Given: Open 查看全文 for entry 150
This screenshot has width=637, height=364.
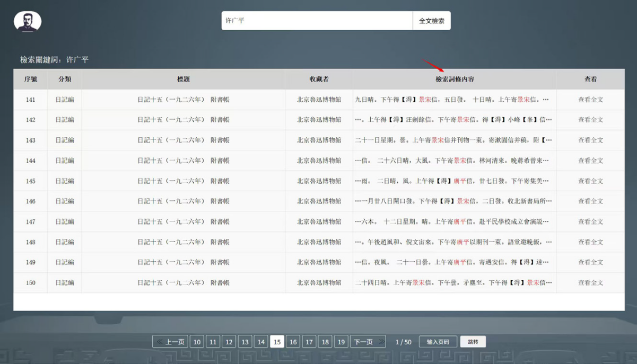Looking at the screenshot, I should [590, 283].
